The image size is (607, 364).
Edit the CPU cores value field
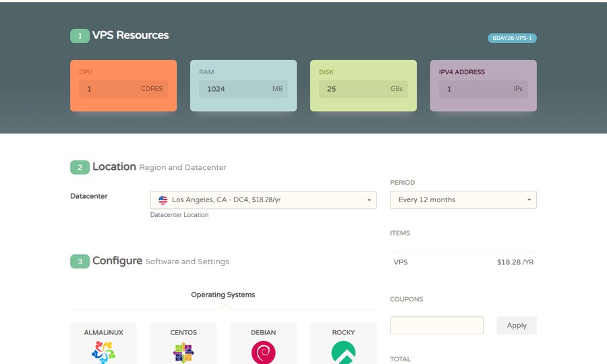(x=123, y=89)
